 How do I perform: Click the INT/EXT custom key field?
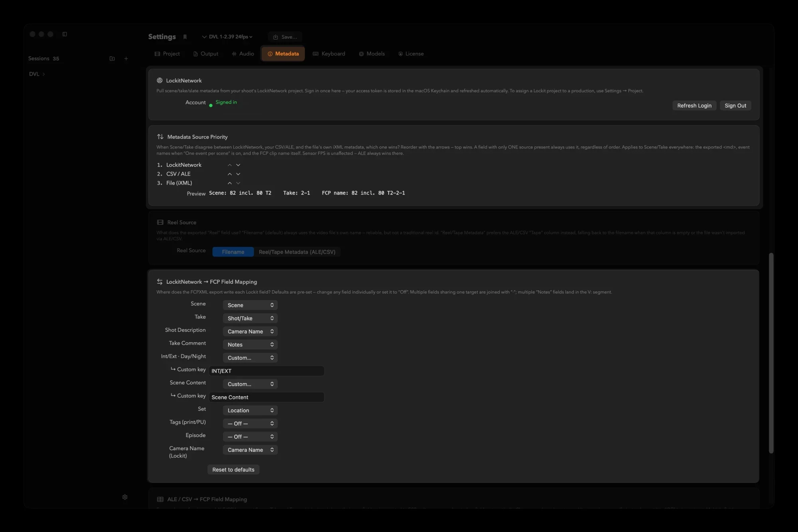point(267,371)
